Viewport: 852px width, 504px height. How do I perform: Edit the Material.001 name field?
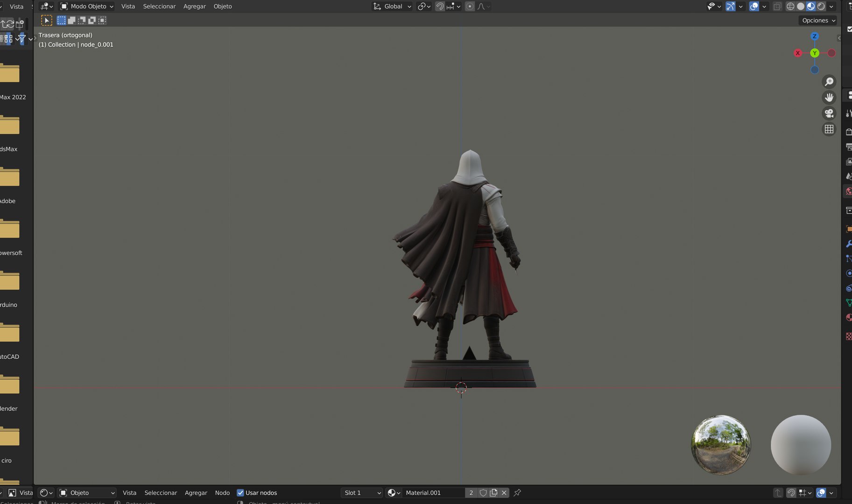433,493
